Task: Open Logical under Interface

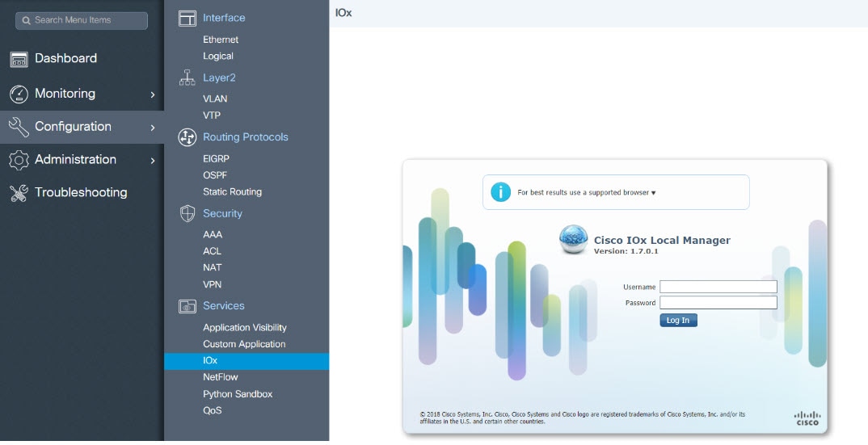Action: [x=217, y=57]
